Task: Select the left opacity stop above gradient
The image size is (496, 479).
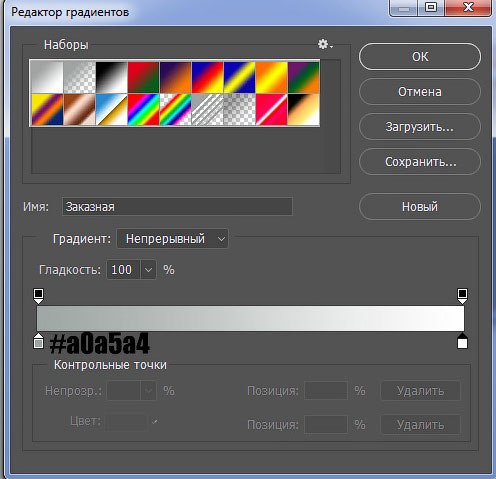Action: (x=39, y=296)
